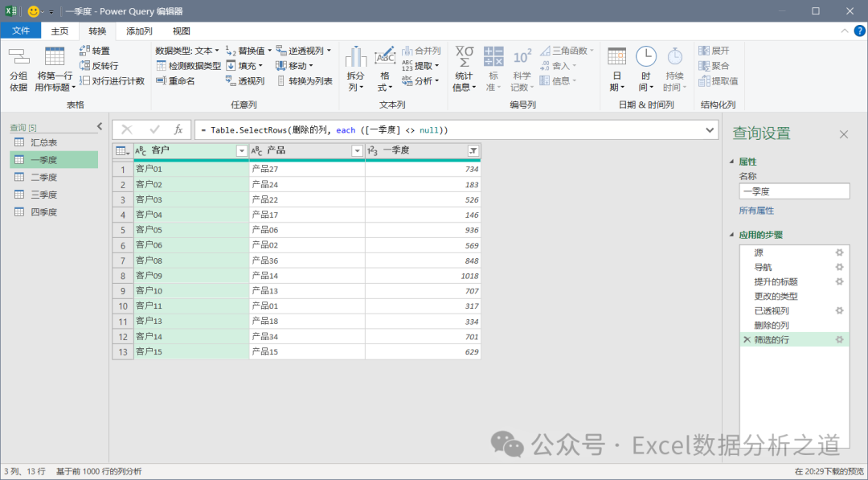Viewport: 868px width, 480px height.
Task: Click the 重命名 rename button
Action: point(175,81)
